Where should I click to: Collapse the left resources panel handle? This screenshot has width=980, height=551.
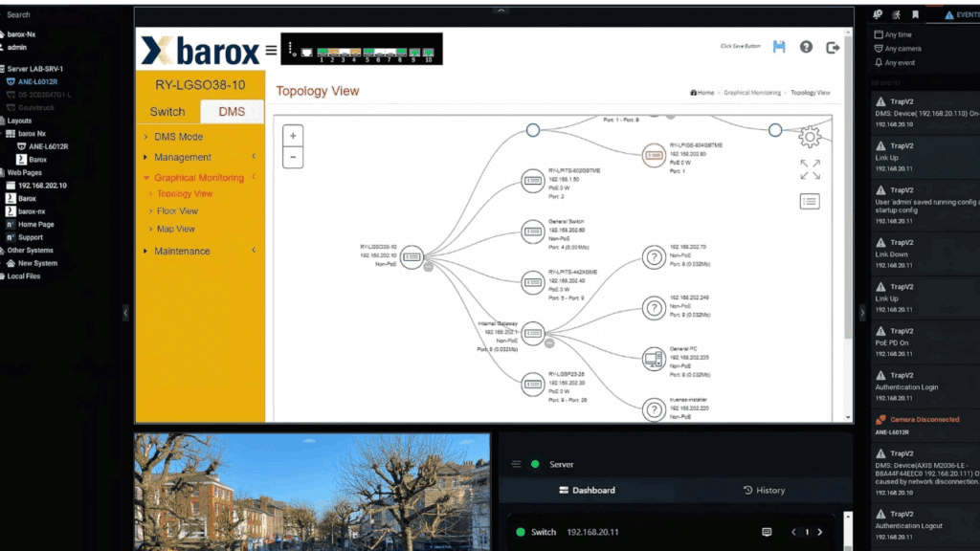(125, 313)
